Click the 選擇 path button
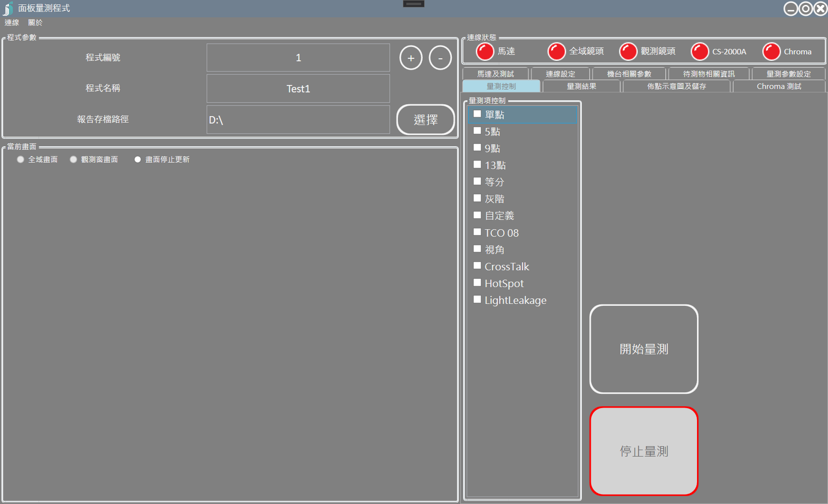Image resolution: width=828 pixels, height=504 pixels. (x=426, y=120)
